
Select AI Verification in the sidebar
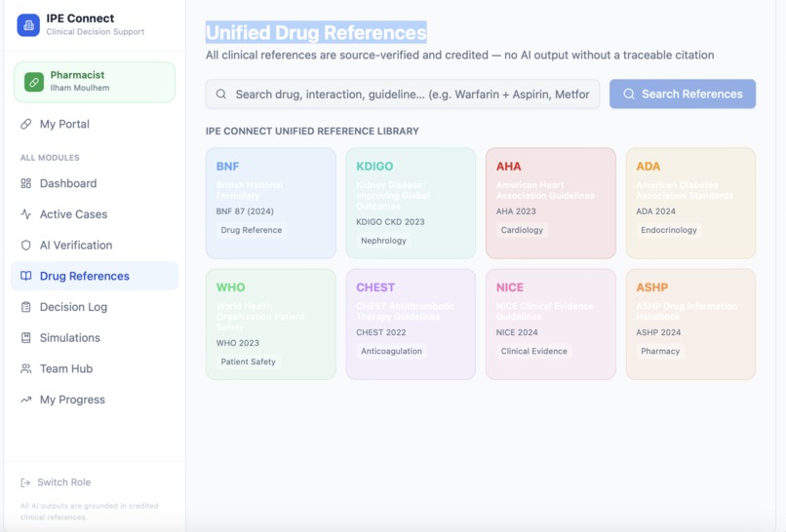(x=95, y=245)
